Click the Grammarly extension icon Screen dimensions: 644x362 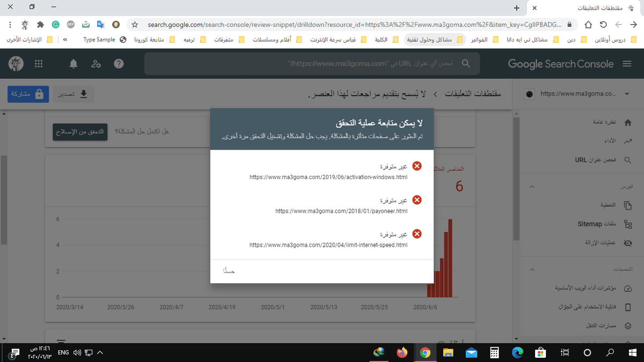(56, 25)
